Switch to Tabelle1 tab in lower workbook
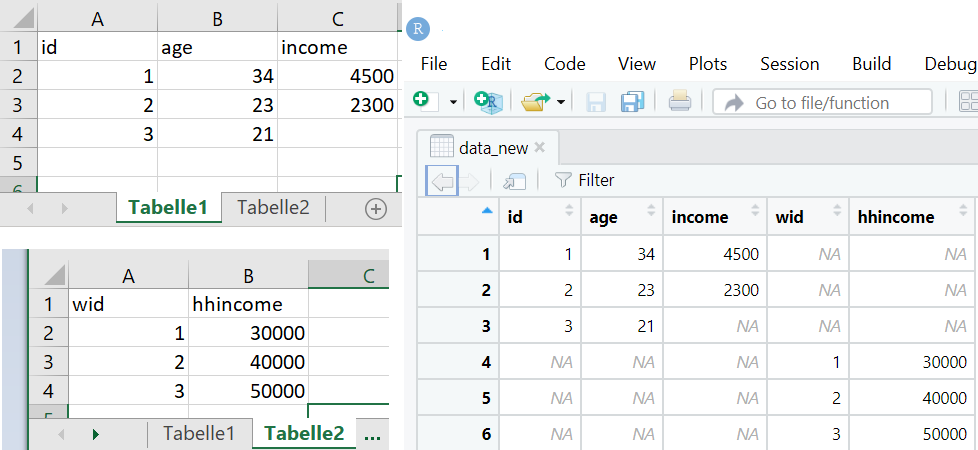The height and width of the screenshot is (450, 978). (198, 434)
